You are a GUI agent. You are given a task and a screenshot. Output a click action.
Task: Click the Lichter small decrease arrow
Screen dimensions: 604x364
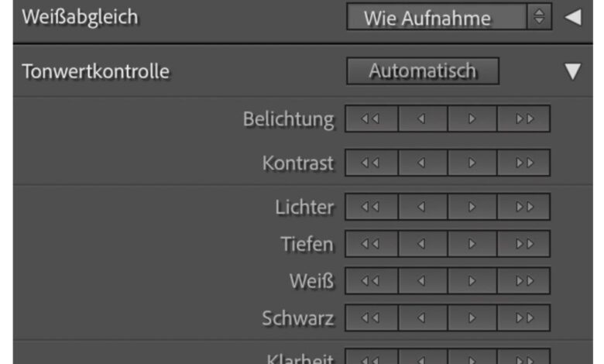click(x=422, y=207)
